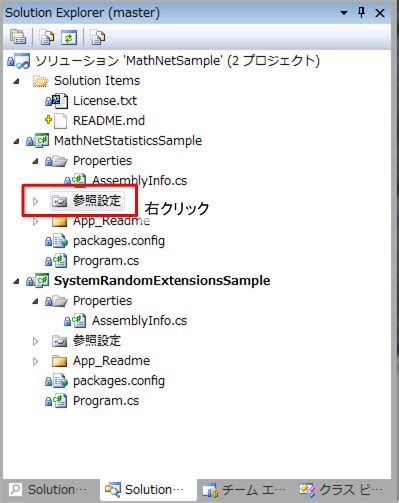The image size is (399, 503).
Task: Click the green Refresh toolbar icon
Action: (x=69, y=37)
